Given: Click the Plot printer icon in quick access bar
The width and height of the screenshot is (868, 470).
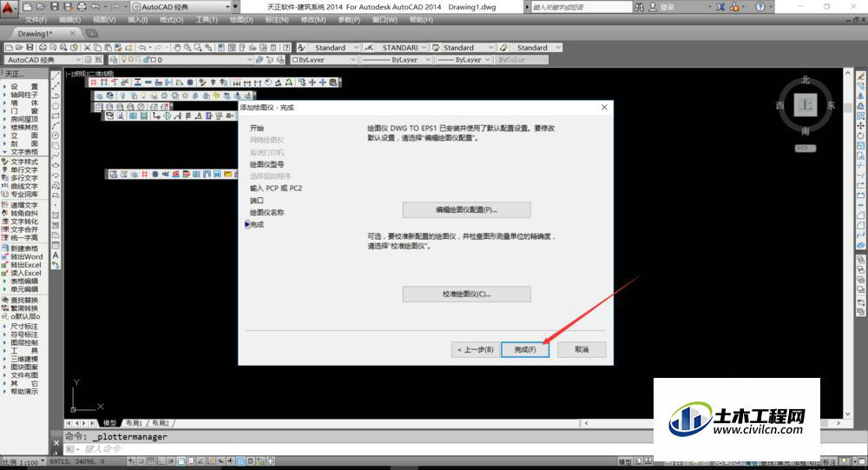Looking at the screenshot, I should tap(82, 7).
